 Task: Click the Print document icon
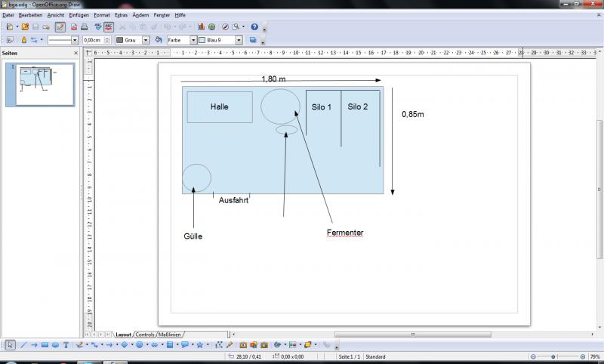pos(84,26)
